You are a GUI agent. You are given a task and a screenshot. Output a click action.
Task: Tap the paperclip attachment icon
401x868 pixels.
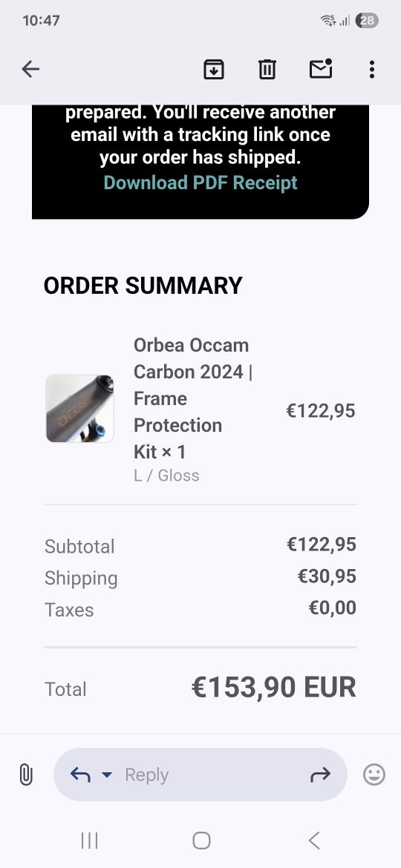pyautogui.click(x=25, y=775)
